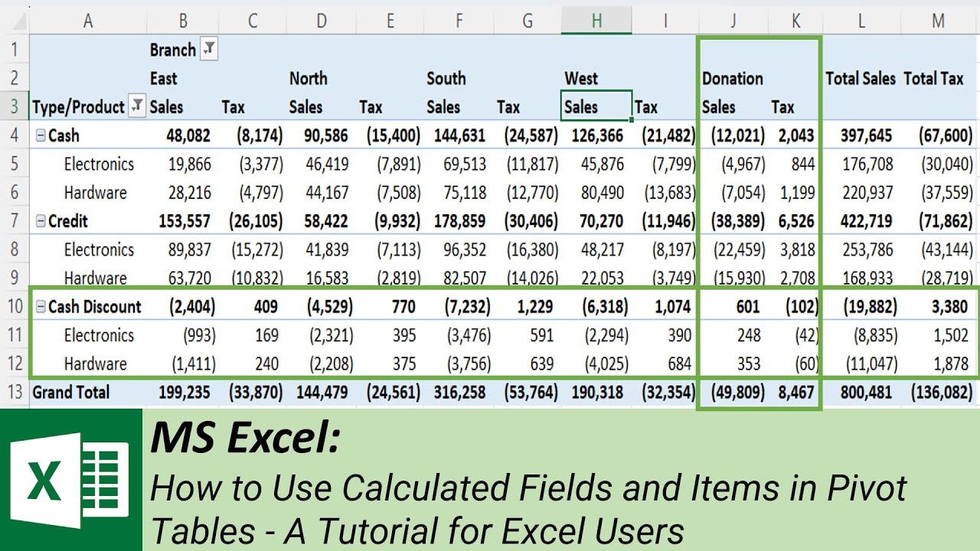Click Electronics under Cash in row 5
Image resolution: width=980 pixels, height=551 pixels.
click(99, 165)
